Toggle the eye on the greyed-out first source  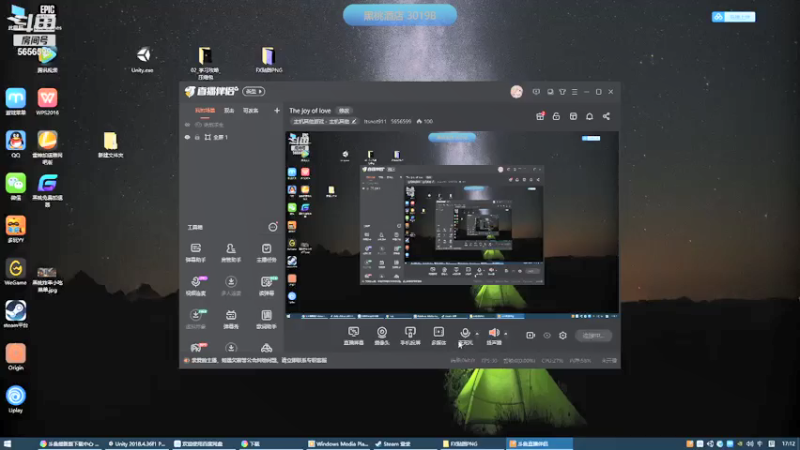187,124
